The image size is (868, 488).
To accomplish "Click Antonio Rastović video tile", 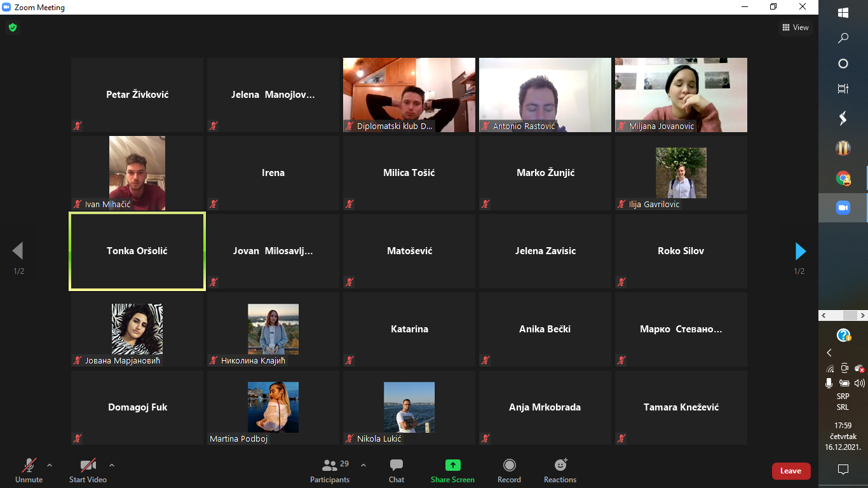I will tap(545, 95).
